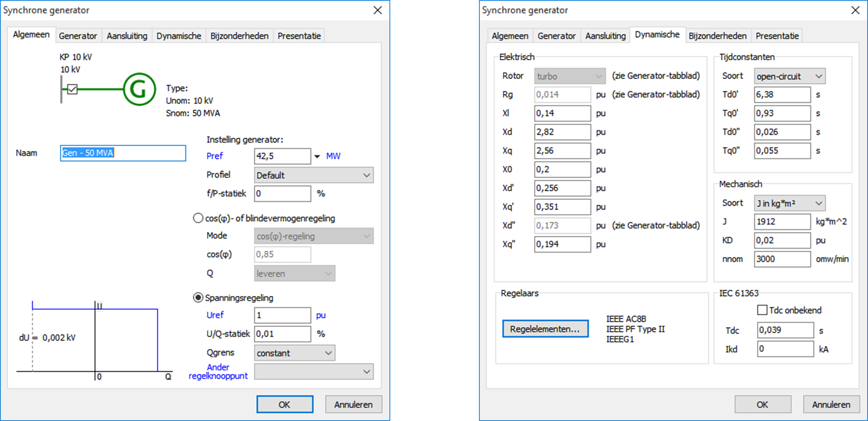Switch to Aansluiting tab in left dialog
Viewport: 868px width, 421px height.
127,36
